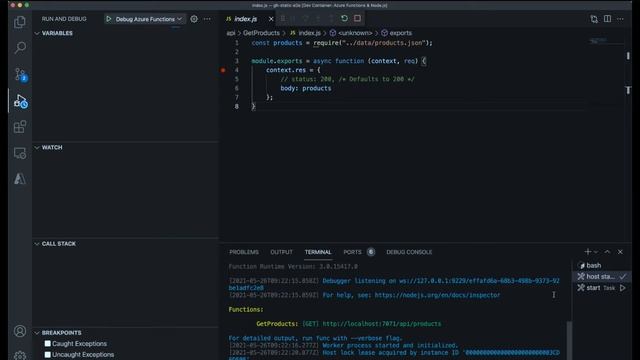Open editor more actions menu
This screenshot has height=360, width=640.
pyautogui.click(x=620, y=19)
